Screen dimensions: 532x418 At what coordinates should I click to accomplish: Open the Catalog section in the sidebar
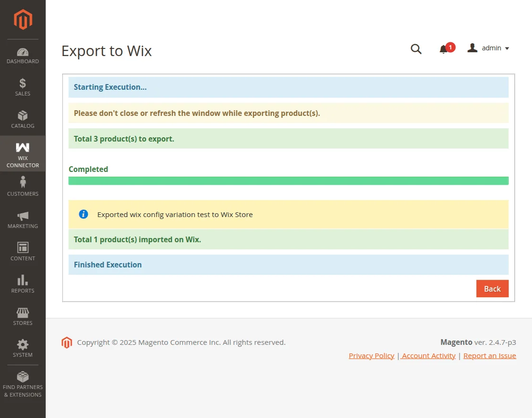pos(22,118)
